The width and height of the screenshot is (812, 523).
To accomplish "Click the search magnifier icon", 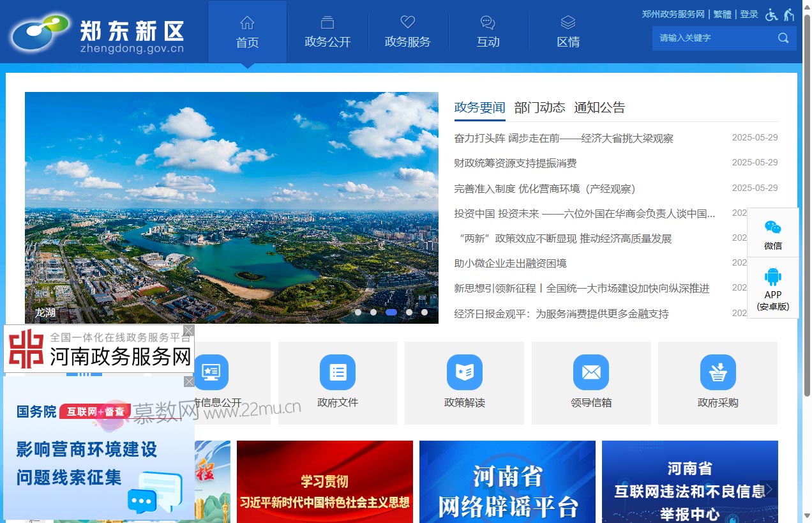I will click(x=783, y=38).
